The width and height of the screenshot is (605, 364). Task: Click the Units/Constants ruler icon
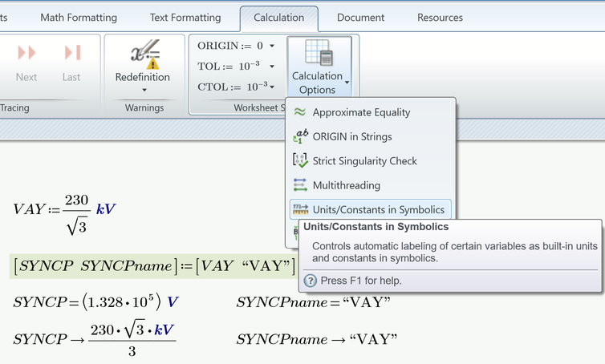pyautogui.click(x=301, y=209)
